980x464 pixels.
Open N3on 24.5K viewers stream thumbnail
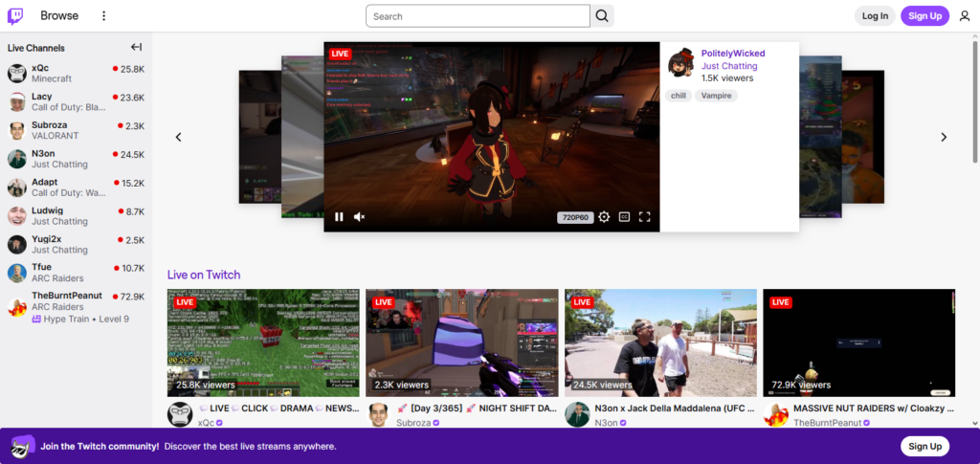pyautogui.click(x=660, y=342)
